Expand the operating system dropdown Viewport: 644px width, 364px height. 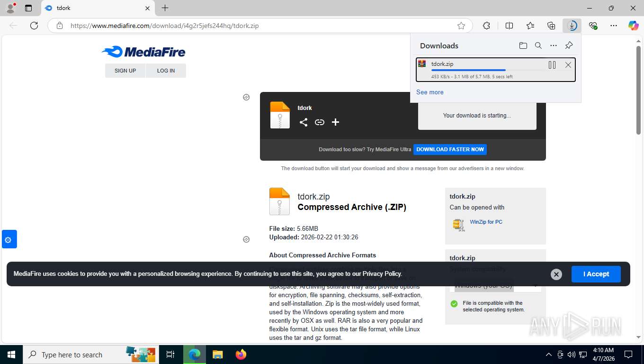495,285
